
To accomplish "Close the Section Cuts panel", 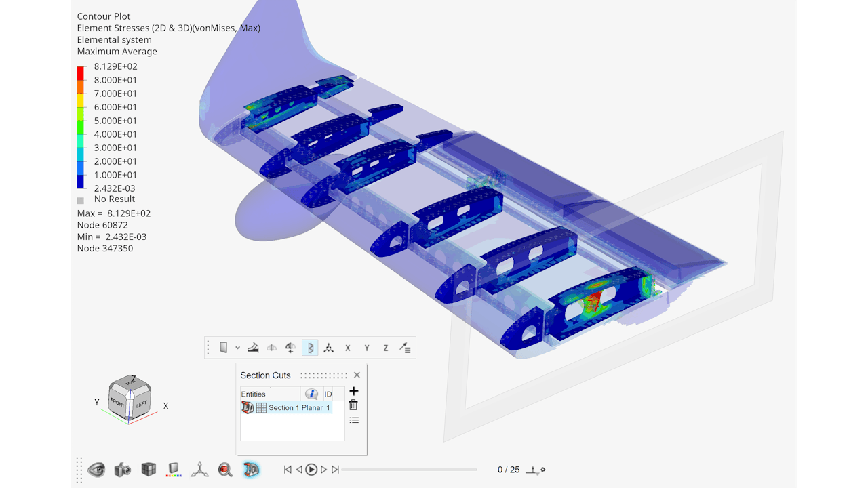I will [357, 375].
